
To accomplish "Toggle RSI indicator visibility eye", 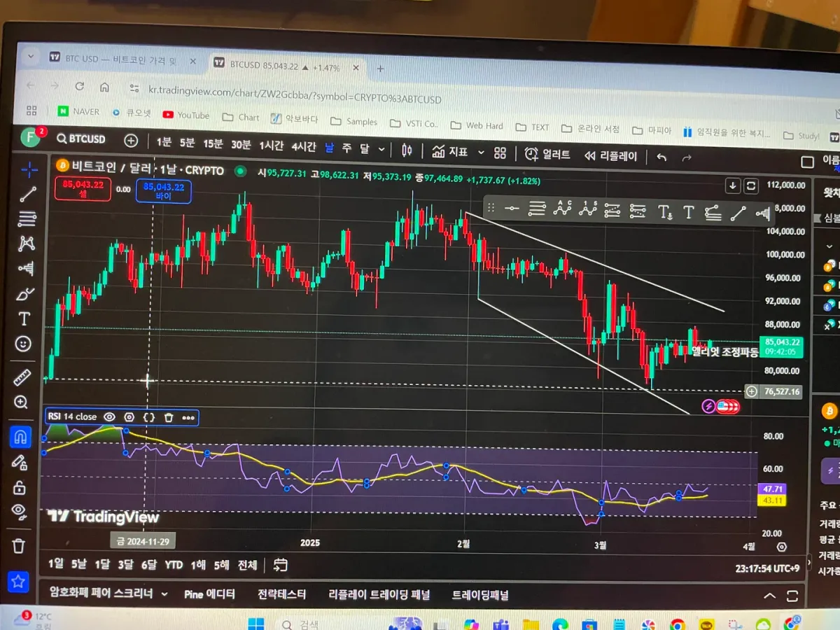I will pos(109,416).
